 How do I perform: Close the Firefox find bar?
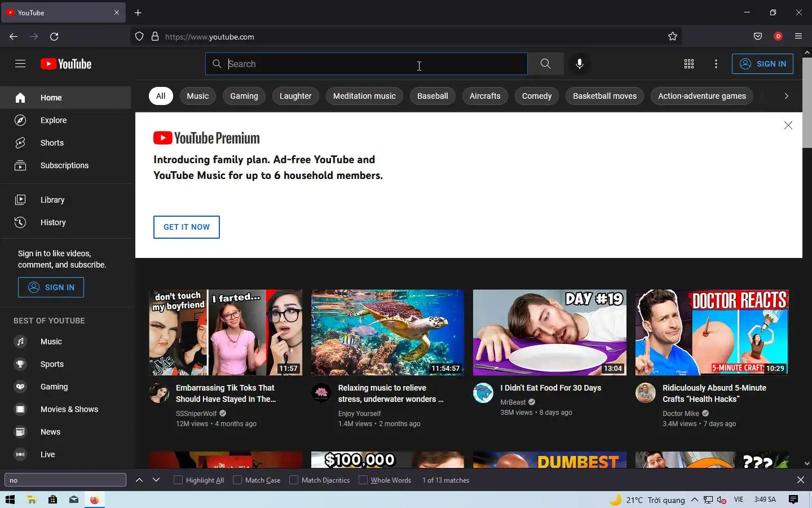pyautogui.click(x=801, y=480)
